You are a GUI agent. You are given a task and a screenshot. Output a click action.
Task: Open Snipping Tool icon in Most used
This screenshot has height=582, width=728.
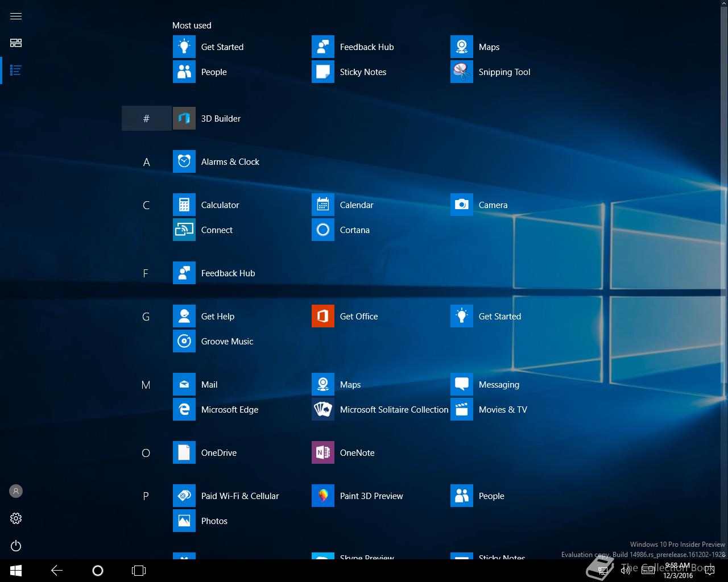pos(462,72)
